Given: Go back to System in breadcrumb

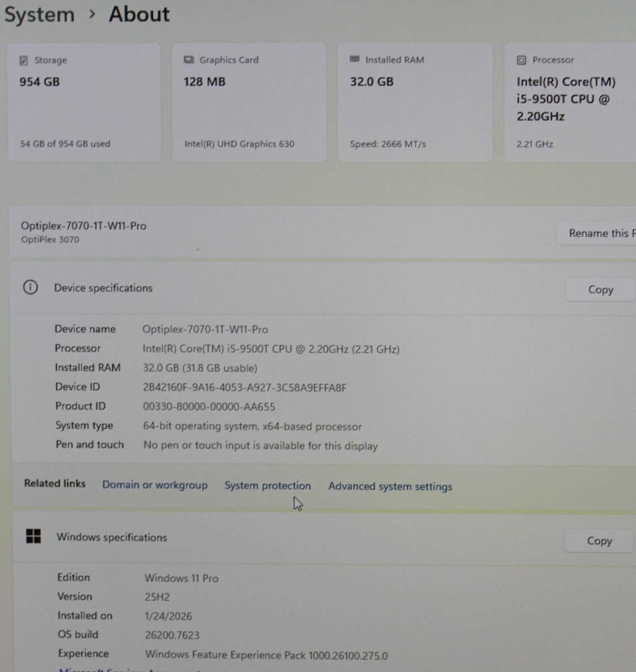Looking at the screenshot, I should click(39, 15).
